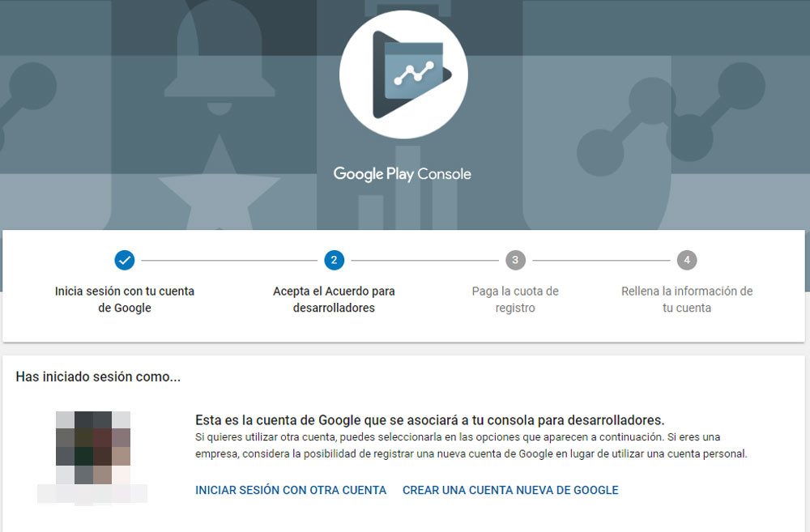Select step 'Inicia sesión con tu cuenta de Google'
The image size is (810, 532).
[x=124, y=300]
